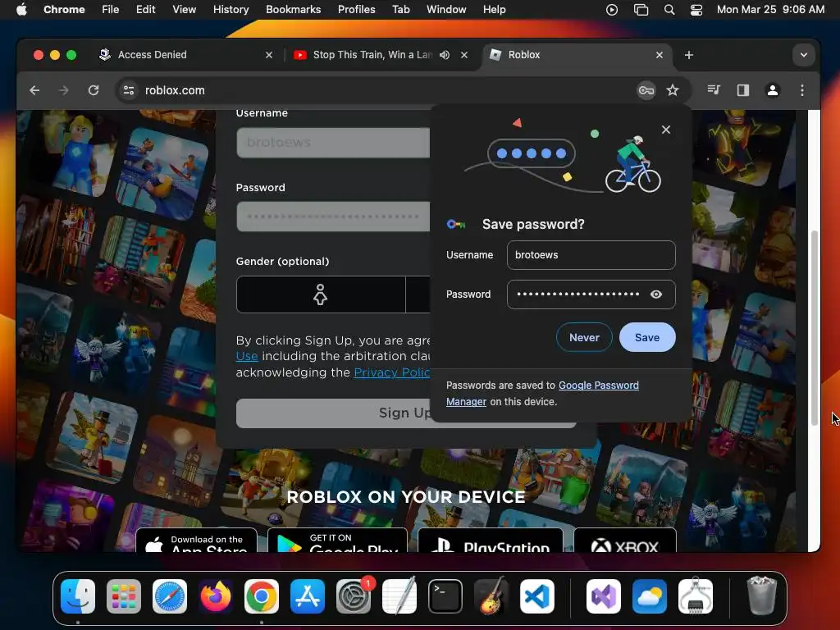Open Terminal from the Dock
The width and height of the screenshot is (840, 630).
(445, 596)
